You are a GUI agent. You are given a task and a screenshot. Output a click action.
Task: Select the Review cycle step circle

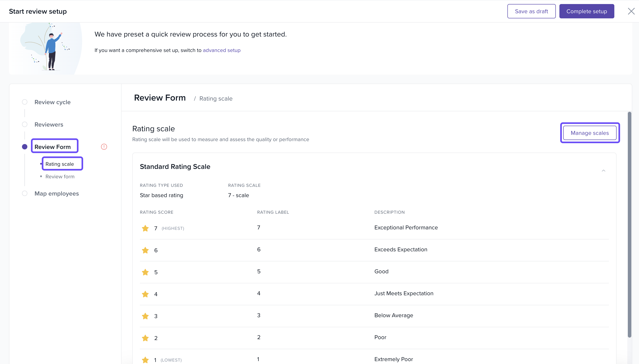click(x=24, y=102)
